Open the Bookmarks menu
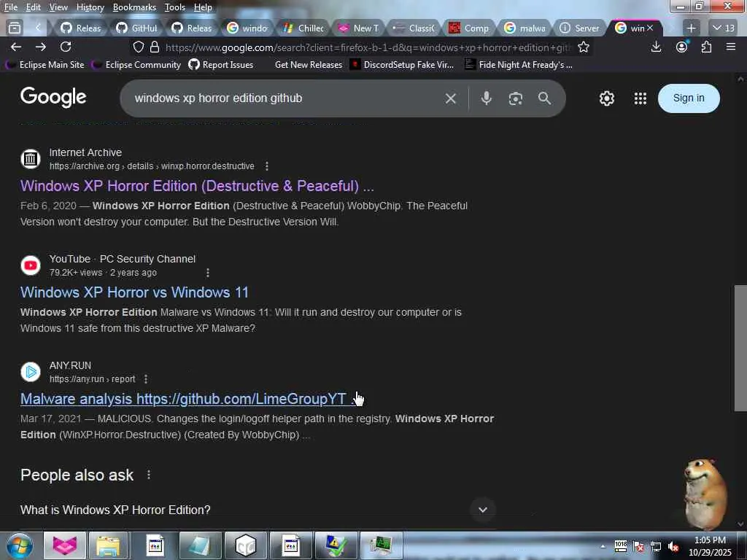 click(134, 7)
